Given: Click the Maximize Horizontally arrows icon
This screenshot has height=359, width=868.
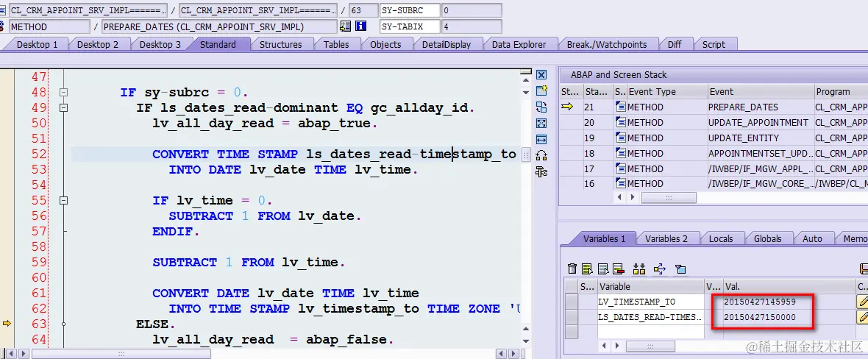Looking at the screenshot, I should [541, 140].
